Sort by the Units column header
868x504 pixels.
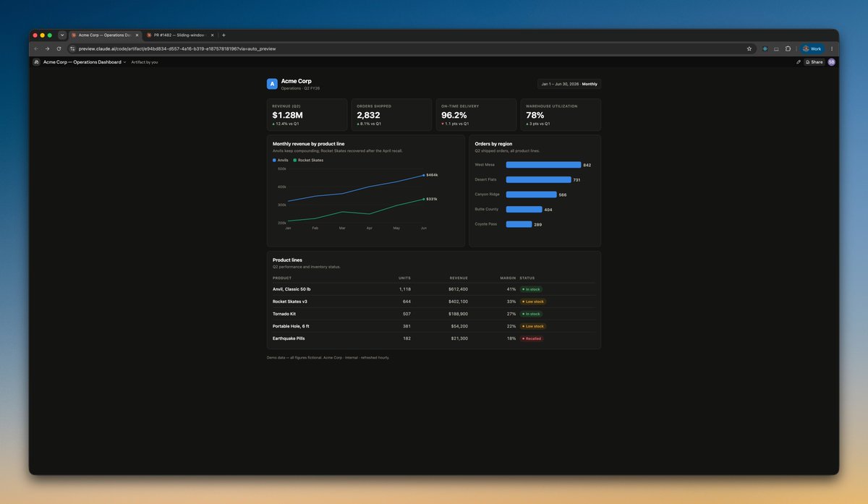(x=404, y=278)
